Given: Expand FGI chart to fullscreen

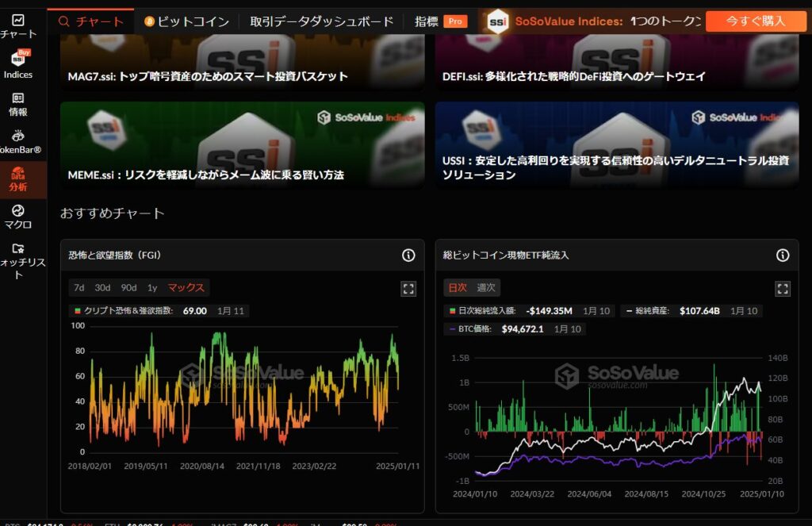Looking at the screenshot, I should click(408, 289).
